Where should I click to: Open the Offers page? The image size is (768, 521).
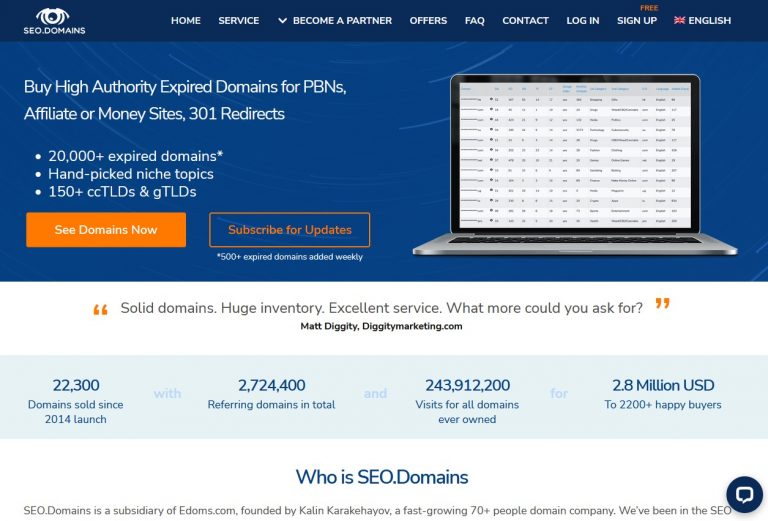[x=428, y=20]
